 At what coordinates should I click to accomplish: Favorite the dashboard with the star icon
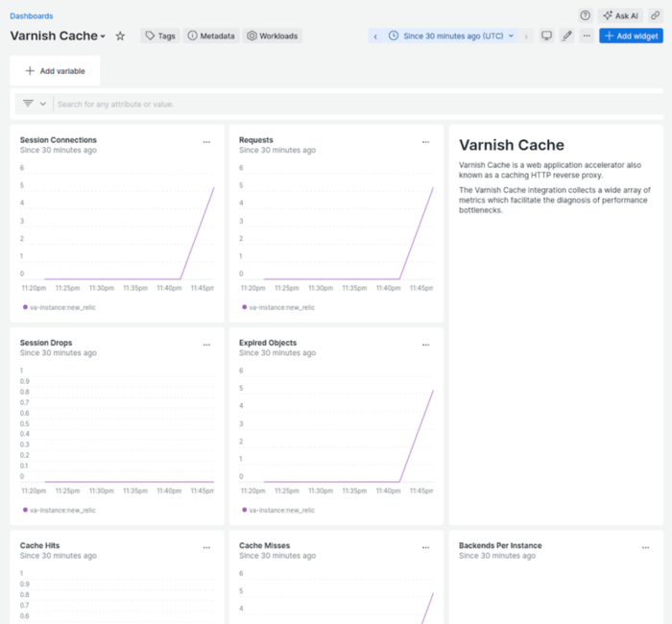tap(120, 36)
